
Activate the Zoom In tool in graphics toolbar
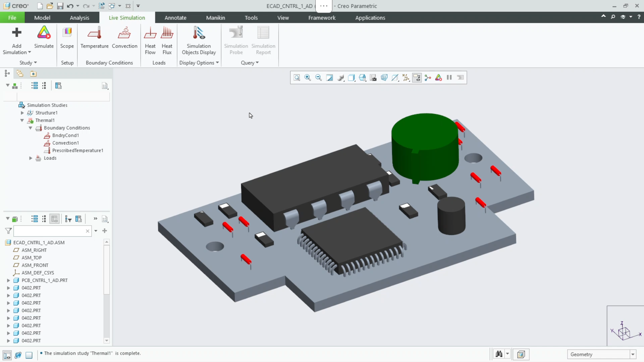point(308,77)
